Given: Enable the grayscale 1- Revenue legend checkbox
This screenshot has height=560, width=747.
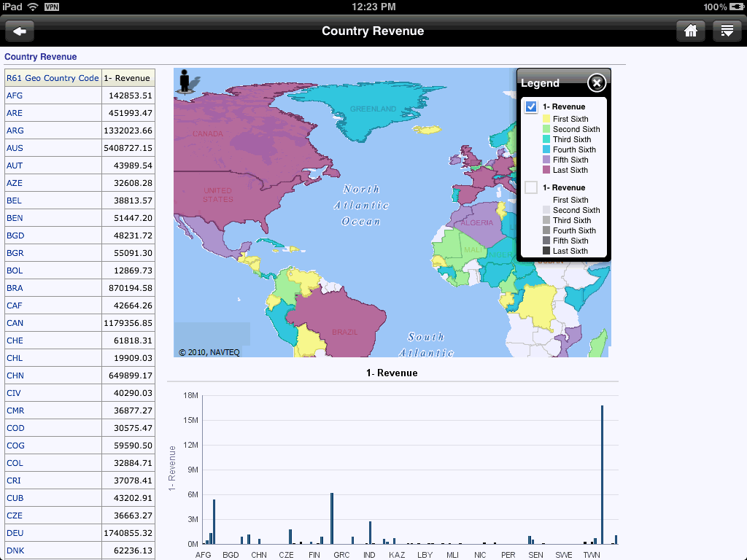Looking at the screenshot, I should [530, 187].
